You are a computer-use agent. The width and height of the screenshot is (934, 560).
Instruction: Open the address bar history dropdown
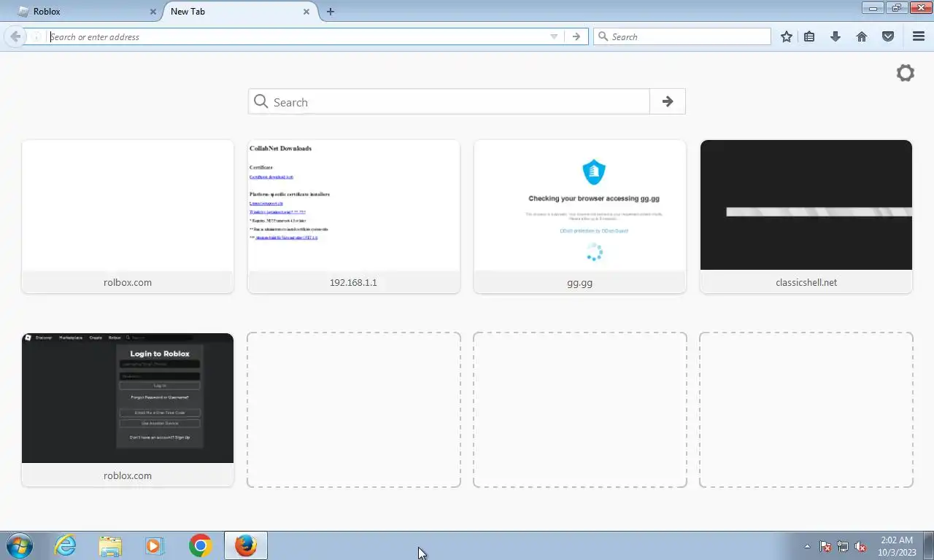click(x=554, y=36)
